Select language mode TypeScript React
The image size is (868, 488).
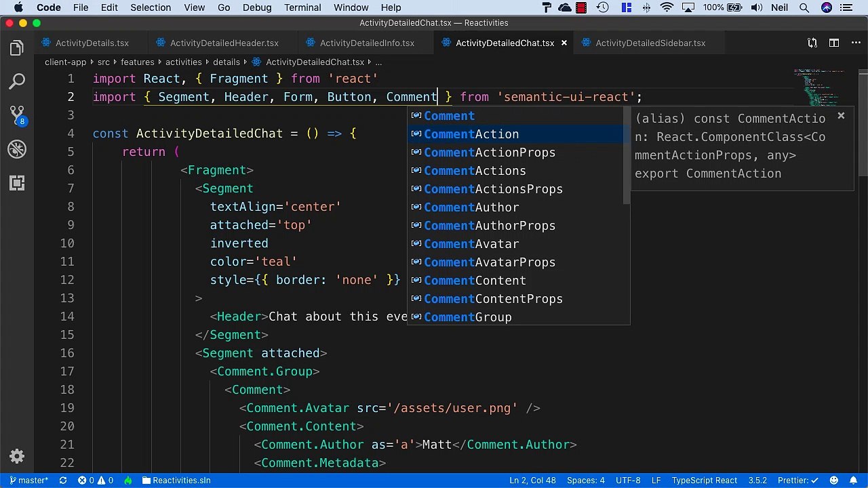705,480
